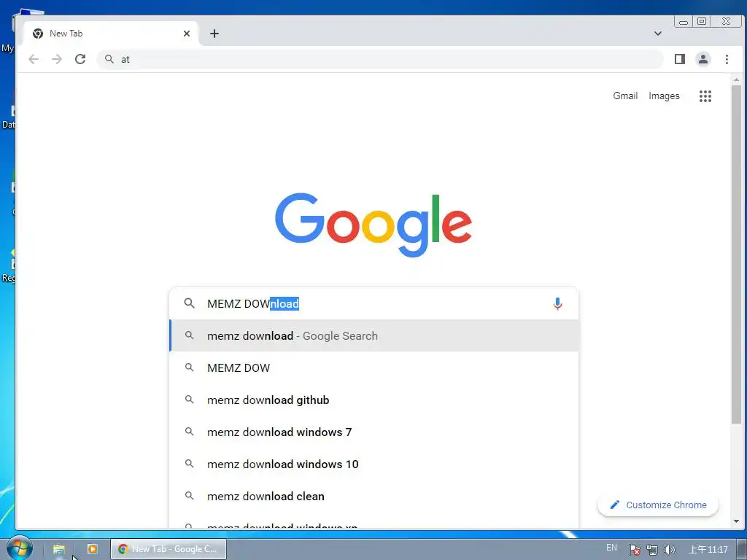Open the Gmail link
Viewport: 747px width, 560px height.
tap(625, 96)
